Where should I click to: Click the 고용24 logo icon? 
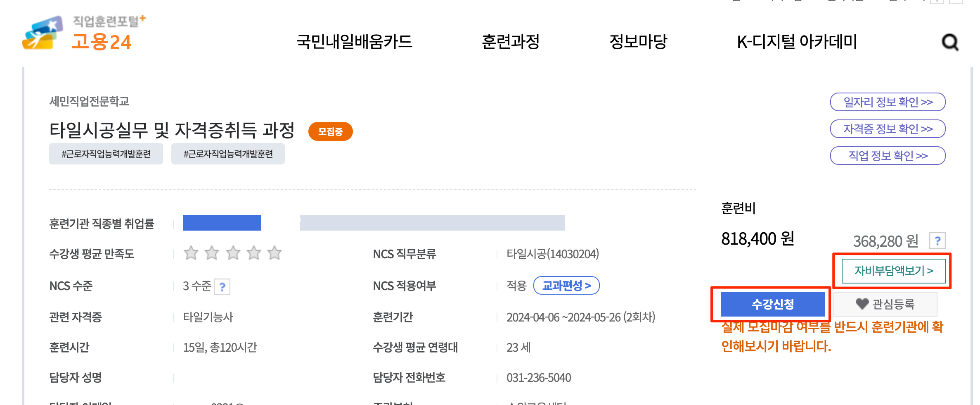pyautogui.click(x=42, y=33)
